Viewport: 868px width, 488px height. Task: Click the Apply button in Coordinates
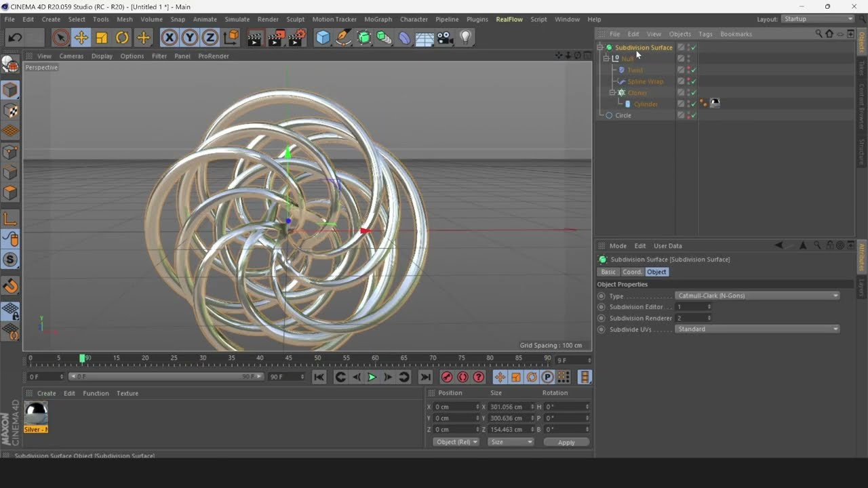pyautogui.click(x=566, y=442)
